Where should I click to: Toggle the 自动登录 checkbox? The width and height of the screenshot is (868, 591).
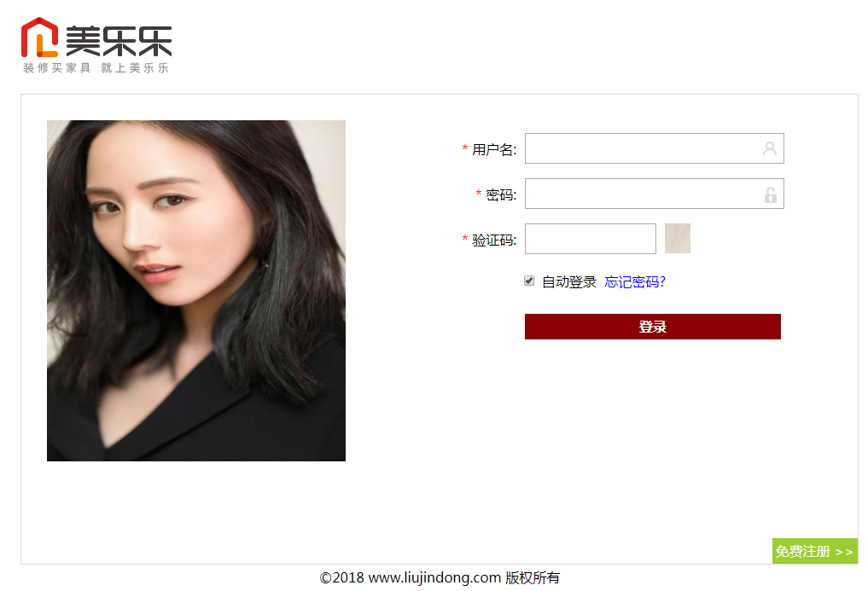coord(529,281)
